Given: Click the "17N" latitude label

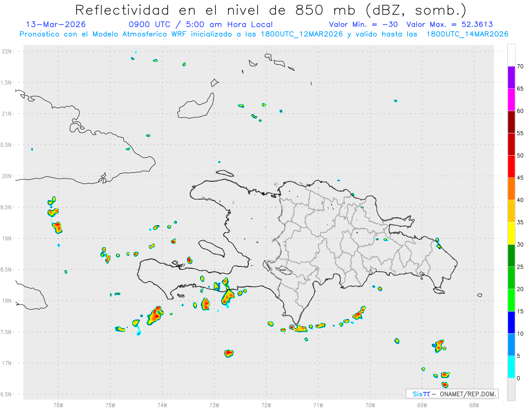Looking at the screenshot, I should point(8,364).
